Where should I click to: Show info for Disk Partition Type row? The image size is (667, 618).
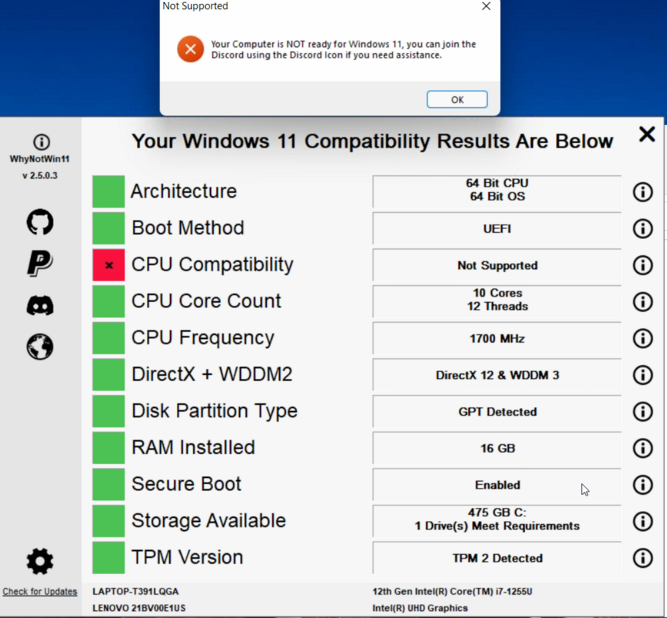coord(642,411)
